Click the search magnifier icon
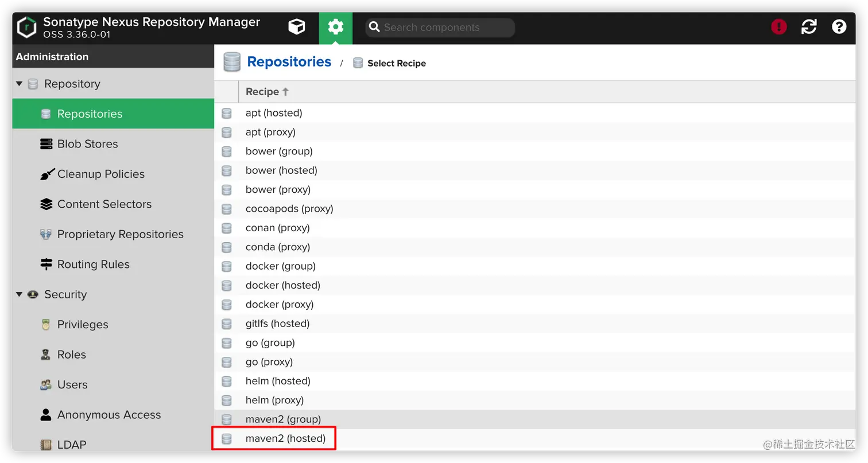The width and height of the screenshot is (868, 463). point(374,27)
